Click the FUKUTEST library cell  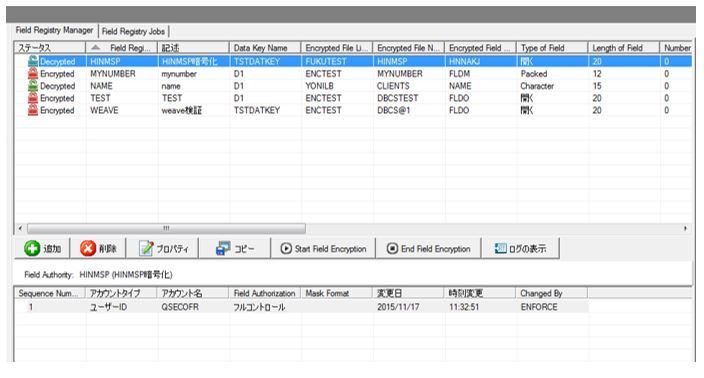pyautogui.click(x=326, y=62)
